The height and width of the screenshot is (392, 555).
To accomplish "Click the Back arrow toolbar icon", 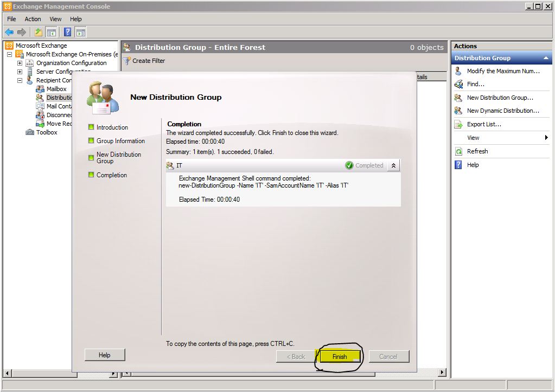I will point(9,33).
